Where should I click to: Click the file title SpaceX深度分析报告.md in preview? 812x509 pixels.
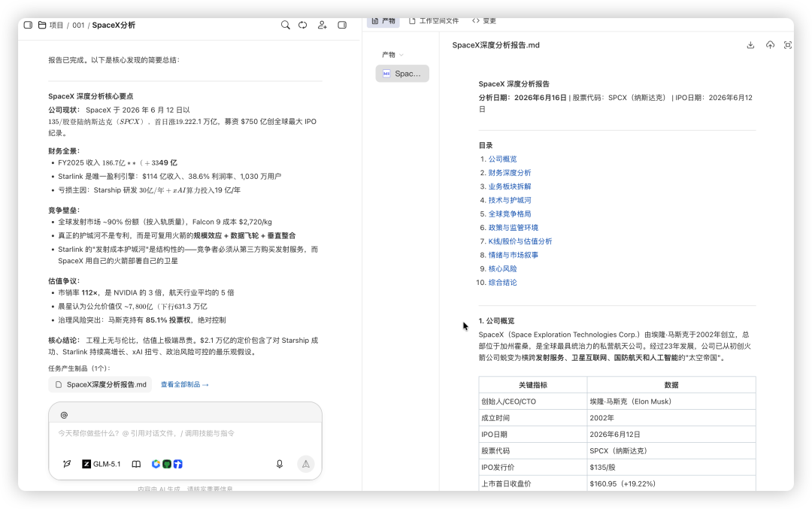[495, 45]
